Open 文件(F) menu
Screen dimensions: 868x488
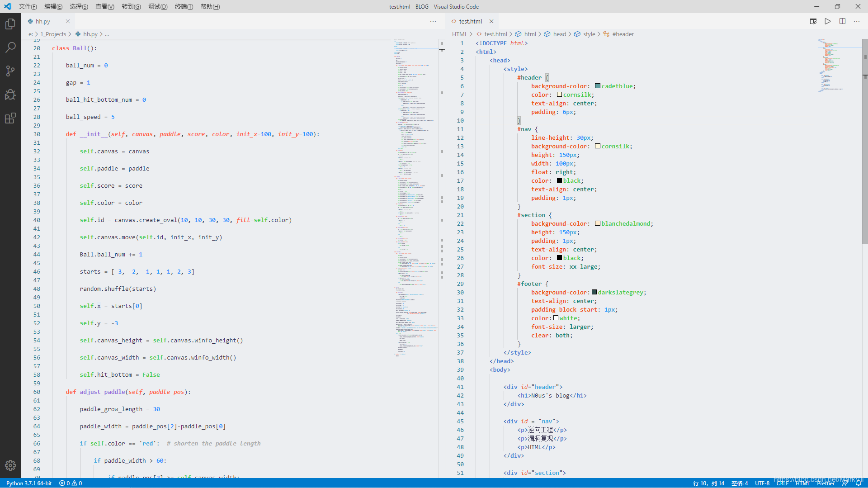[28, 6]
